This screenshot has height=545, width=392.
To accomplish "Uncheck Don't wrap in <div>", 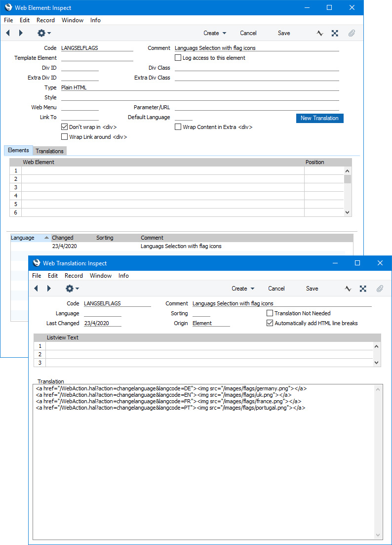I will [x=64, y=127].
